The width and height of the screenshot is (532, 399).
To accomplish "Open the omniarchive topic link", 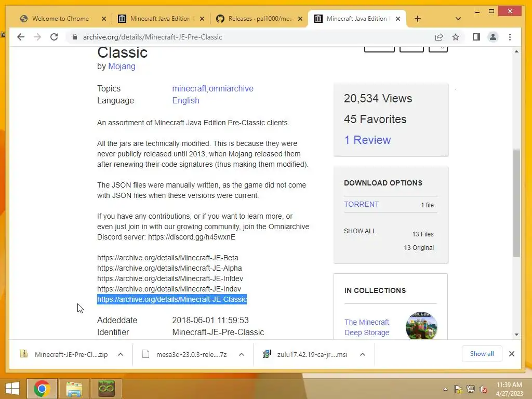I will pyautogui.click(x=231, y=88).
